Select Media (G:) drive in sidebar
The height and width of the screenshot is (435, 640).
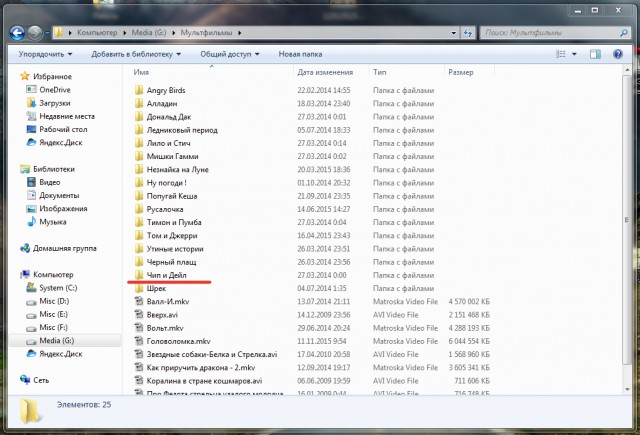(57, 340)
